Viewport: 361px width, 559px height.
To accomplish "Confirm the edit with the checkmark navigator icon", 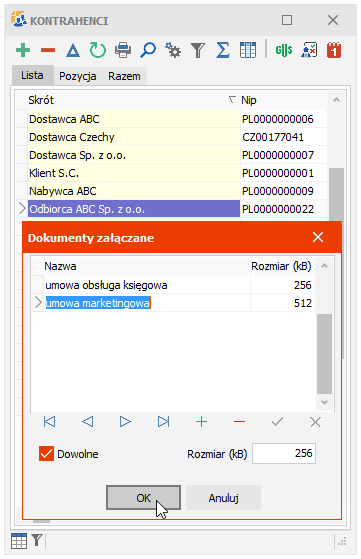I will pos(277,422).
